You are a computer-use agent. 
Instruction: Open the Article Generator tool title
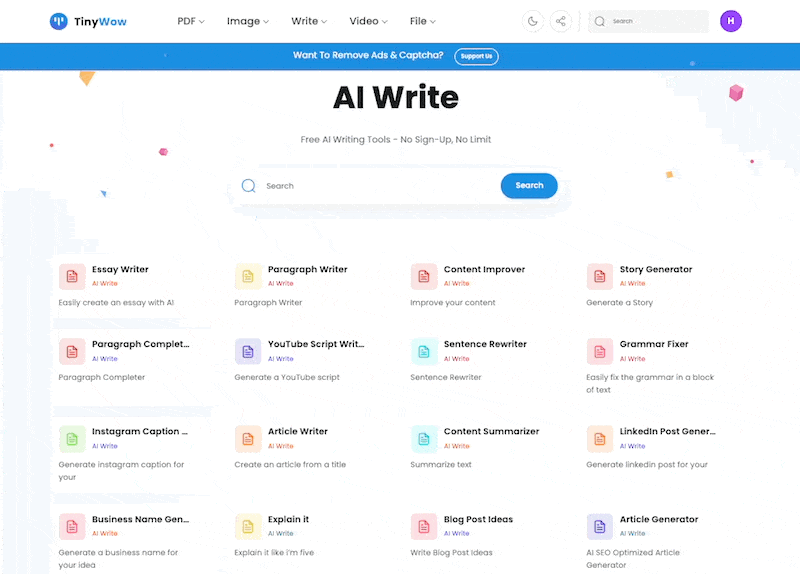[x=659, y=519]
